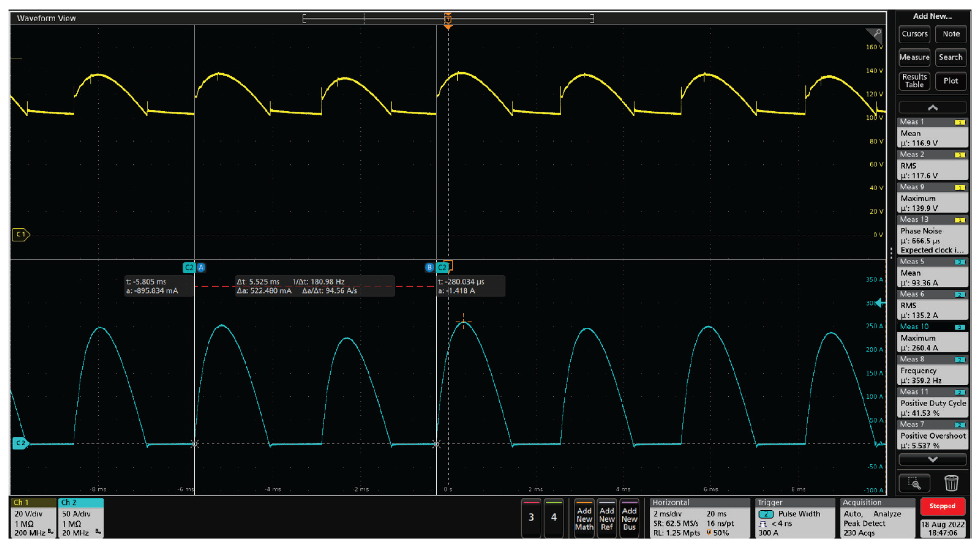
Task: Open the Horizontal settings badge
Action: pyautogui.click(x=699, y=518)
